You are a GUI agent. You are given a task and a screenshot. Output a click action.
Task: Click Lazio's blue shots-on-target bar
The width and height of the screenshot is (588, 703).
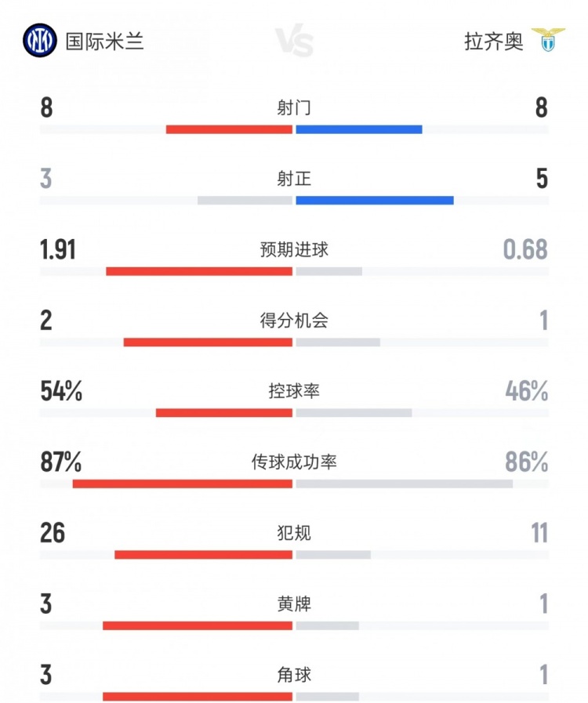click(x=375, y=201)
